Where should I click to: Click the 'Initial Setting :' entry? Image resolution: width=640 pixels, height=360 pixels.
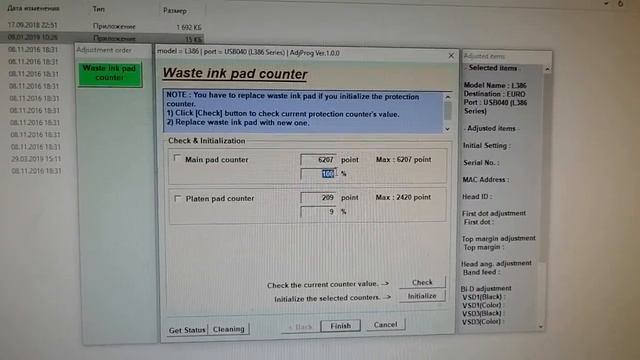[487, 145]
